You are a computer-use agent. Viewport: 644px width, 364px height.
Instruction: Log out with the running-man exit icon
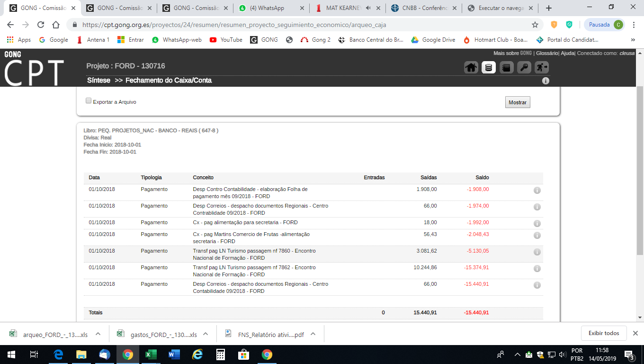pyautogui.click(x=542, y=67)
